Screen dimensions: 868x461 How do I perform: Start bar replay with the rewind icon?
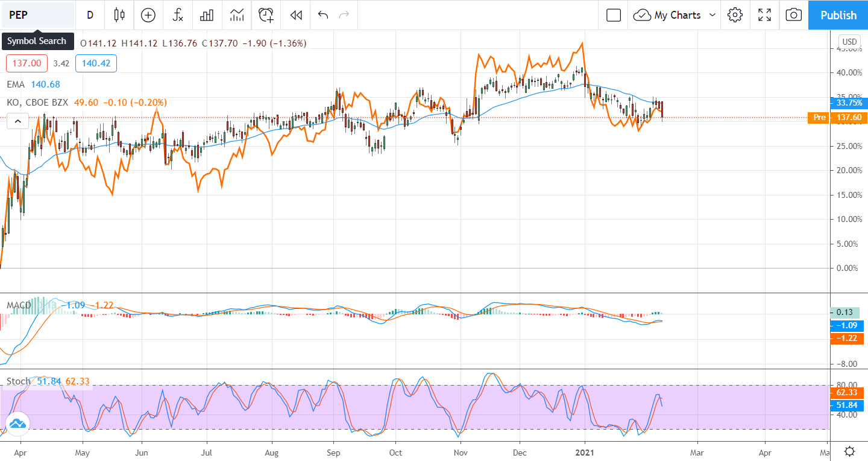295,15
